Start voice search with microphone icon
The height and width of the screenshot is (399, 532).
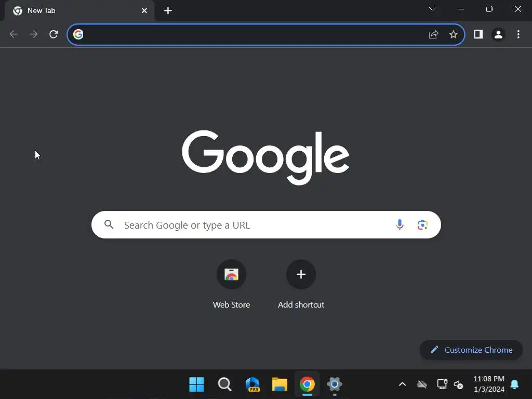[400, 224]
